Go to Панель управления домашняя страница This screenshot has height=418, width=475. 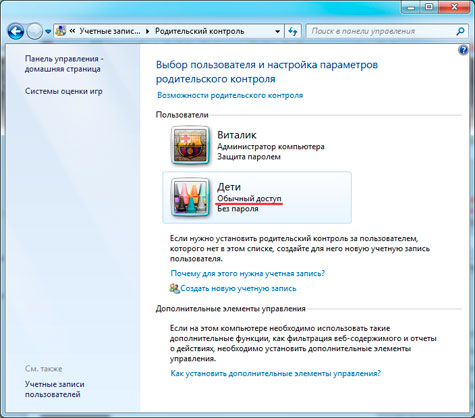(64, 64)
